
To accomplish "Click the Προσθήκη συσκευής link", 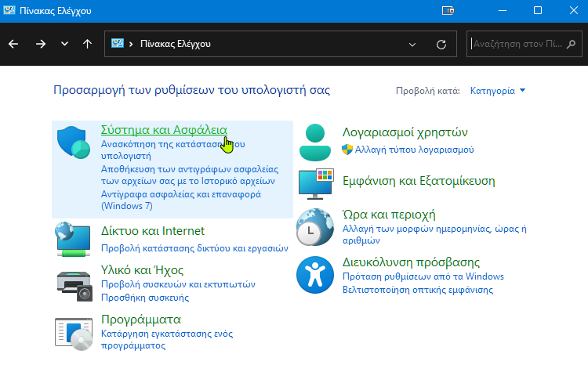I will [145, 298].
